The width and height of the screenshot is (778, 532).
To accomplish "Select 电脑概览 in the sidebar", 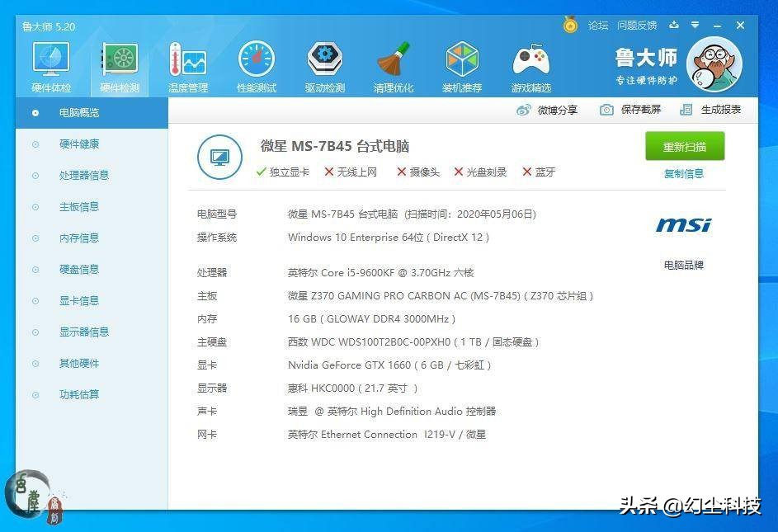I will (78, 112).
